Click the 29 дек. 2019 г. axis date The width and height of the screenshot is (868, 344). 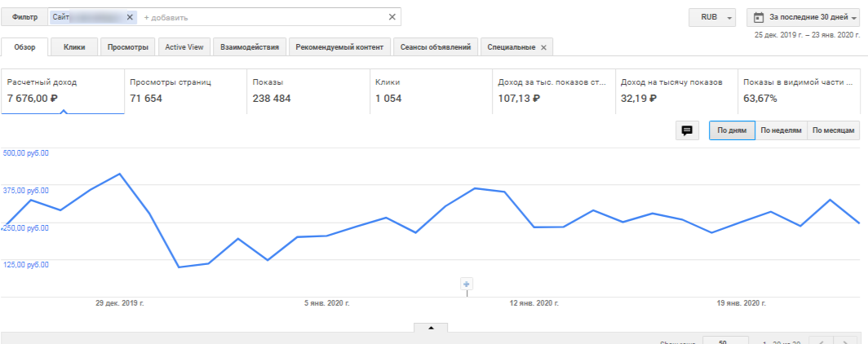coord(120,303)
